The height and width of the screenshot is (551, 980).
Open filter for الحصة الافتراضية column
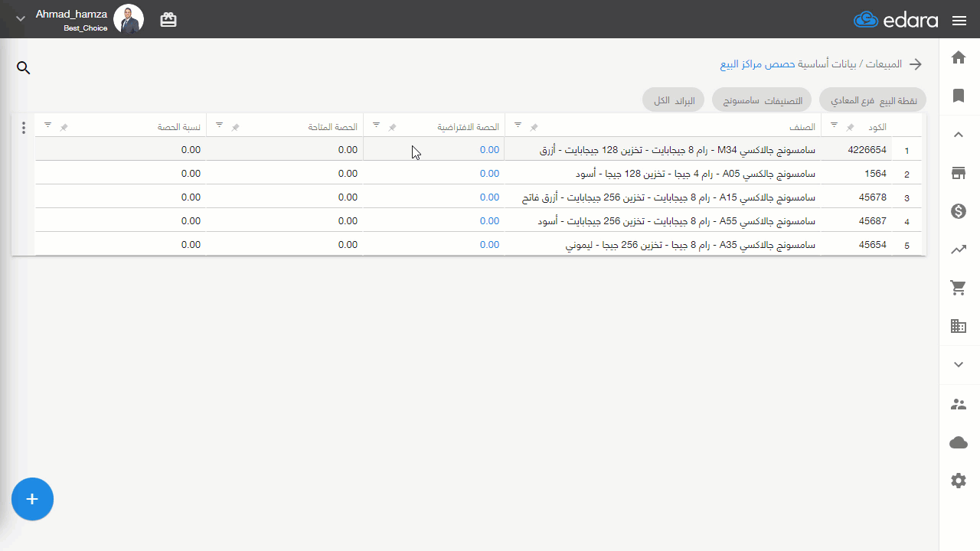pyautogui.click(x=376, y=124)
